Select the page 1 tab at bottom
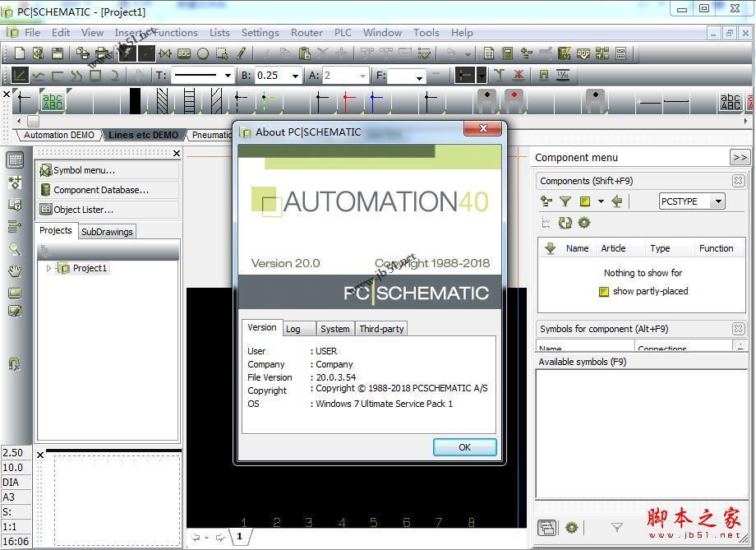This screenshot has width=756, height=550. tap(240, 536)
